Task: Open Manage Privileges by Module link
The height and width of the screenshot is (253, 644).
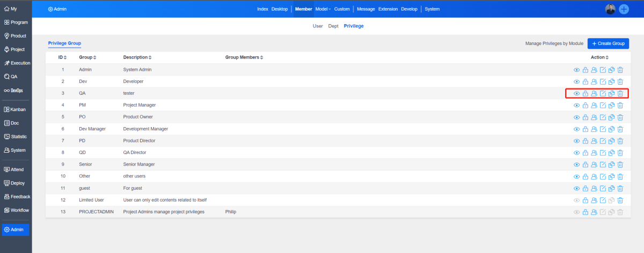Action: pos(554,43)
